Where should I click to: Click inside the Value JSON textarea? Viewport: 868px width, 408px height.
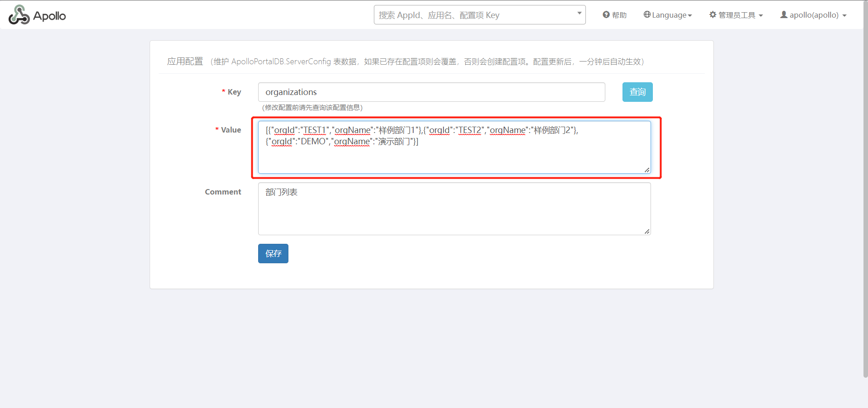pos(454,156)
